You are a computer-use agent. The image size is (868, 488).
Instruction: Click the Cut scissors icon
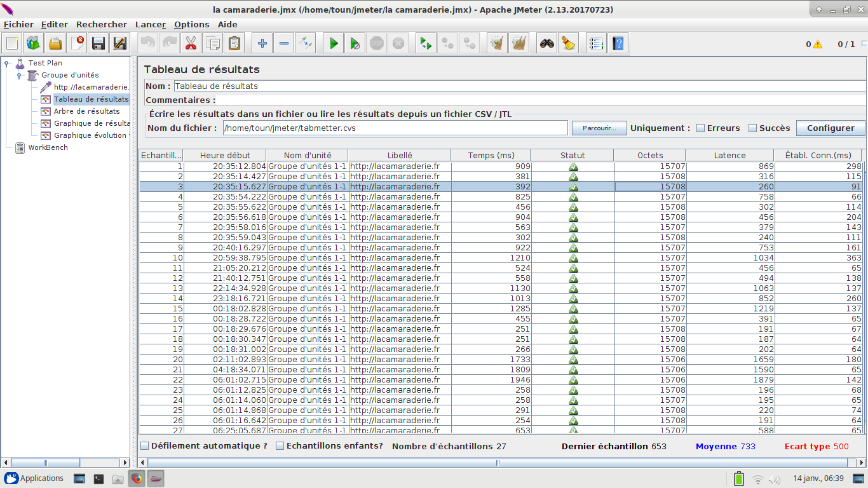[190, 43]
